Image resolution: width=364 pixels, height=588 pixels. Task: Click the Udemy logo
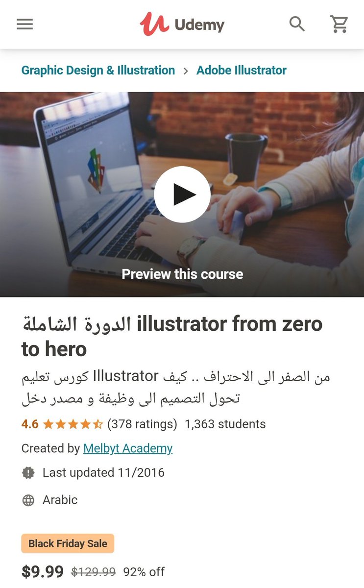click(182, 24)
